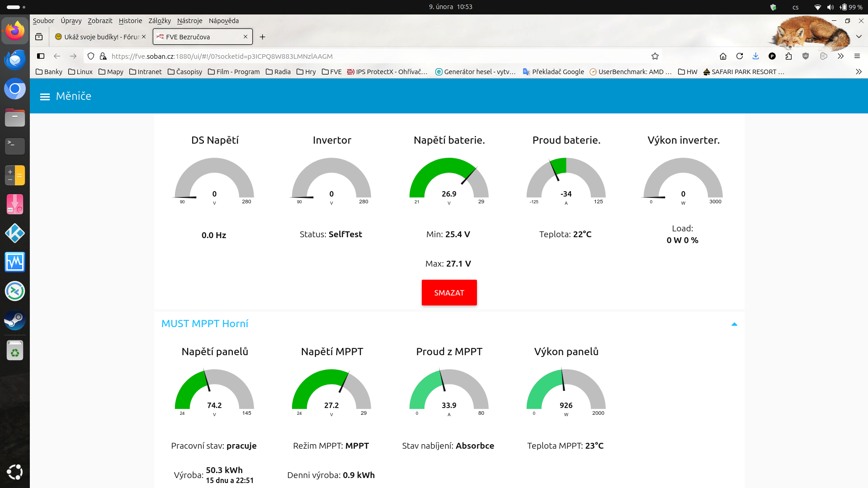Open a new browser tab
The width and height of the screenshot is (868, 488).
coord(262,37)
